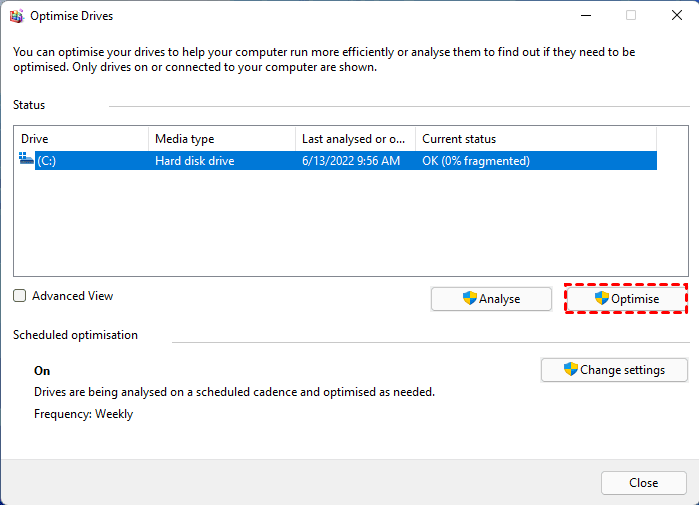699x505 pixels.
Task: Open Change settings for scheduled optimisation
Action: point(615,370)
